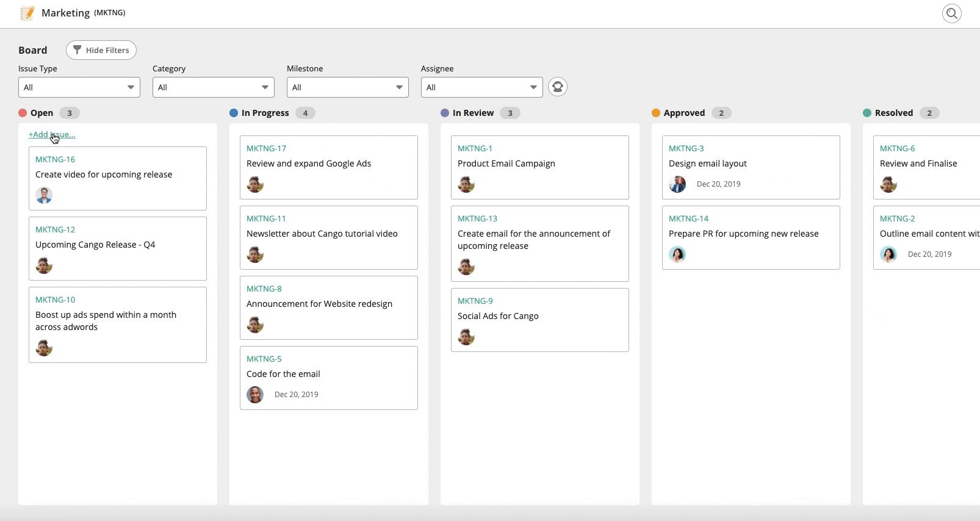Image resolution: width=980 pixels, height=521 pixels.
Task: Open the Milestone filter dropdown
Action: (x=348, y=87)
